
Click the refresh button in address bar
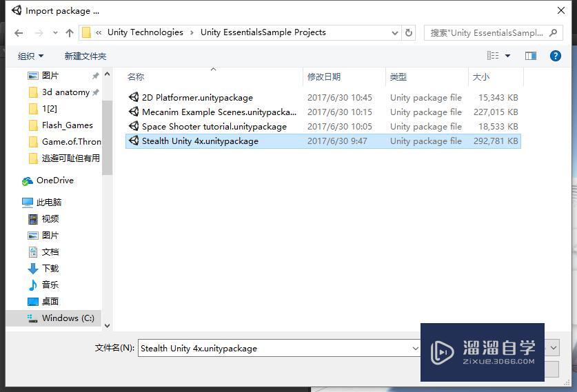click(x=409, y=33)
